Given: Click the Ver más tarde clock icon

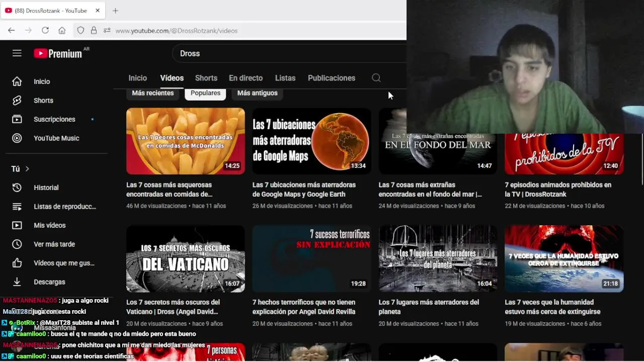Looking at the screenshot, I should click(17, 244).
